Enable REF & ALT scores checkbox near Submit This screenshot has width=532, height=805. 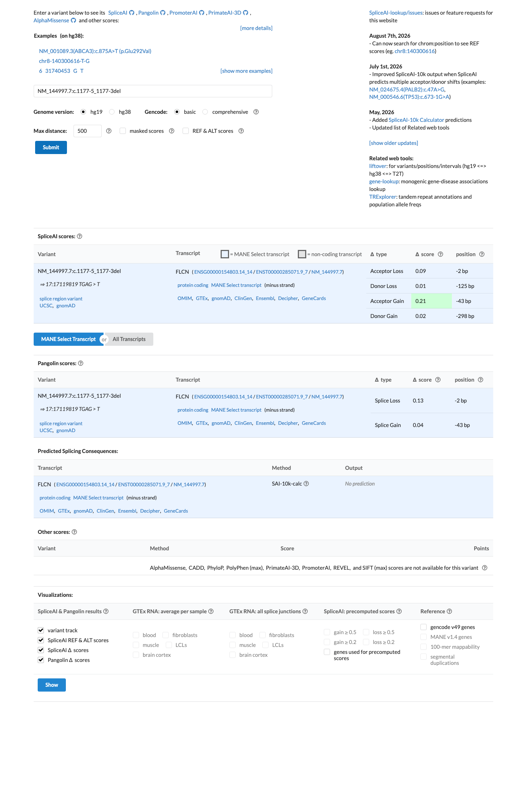(x=186, y=131)
